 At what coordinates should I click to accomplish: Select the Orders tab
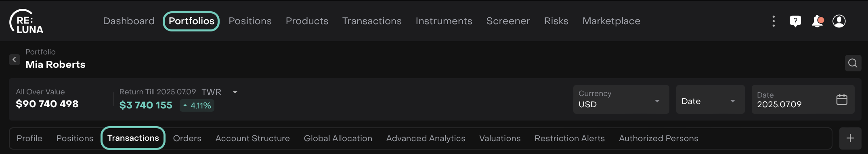point(187,138)
